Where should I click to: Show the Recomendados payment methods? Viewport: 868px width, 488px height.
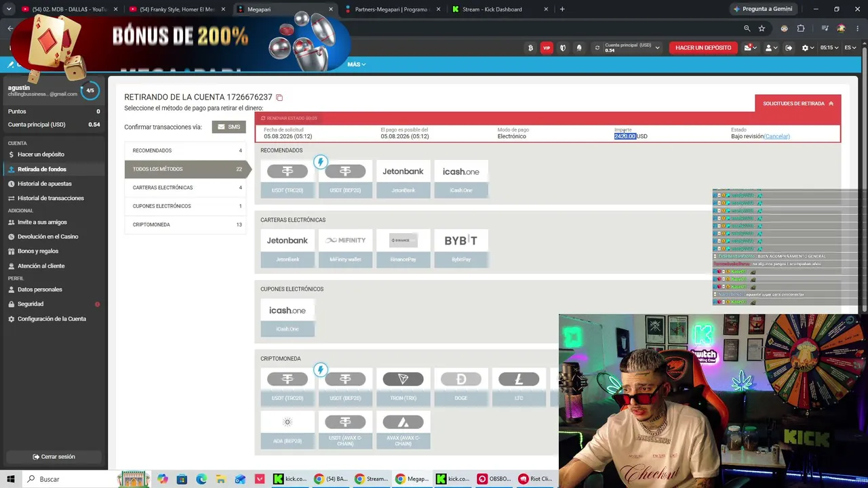184,150
